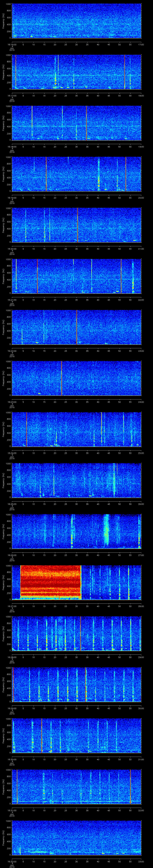Click the 16:29:00 start time label
The image size is (153, 868).
pyautogui.click(x=12, y=708)
